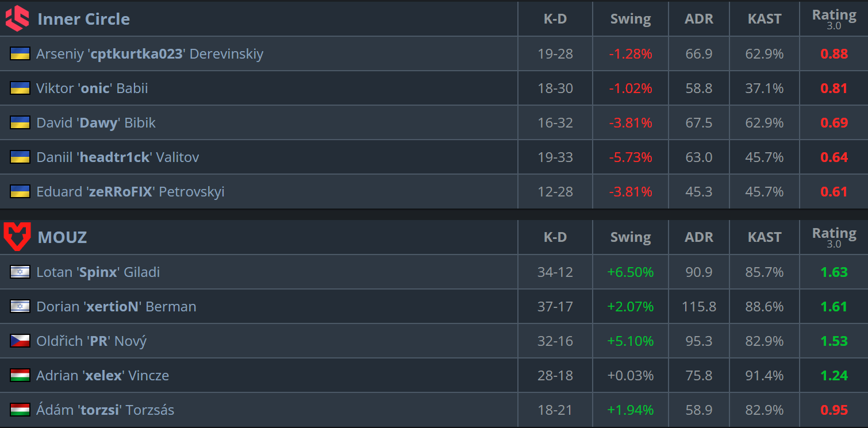Click the Inner Circle team logo

tap(17, 18)
